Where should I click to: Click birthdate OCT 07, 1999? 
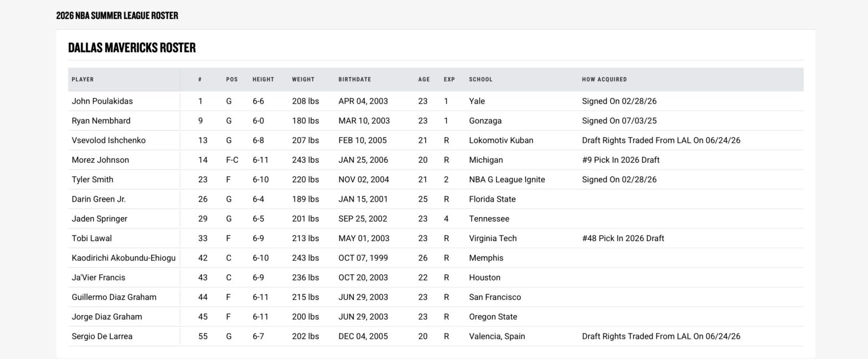coord(363,258)
